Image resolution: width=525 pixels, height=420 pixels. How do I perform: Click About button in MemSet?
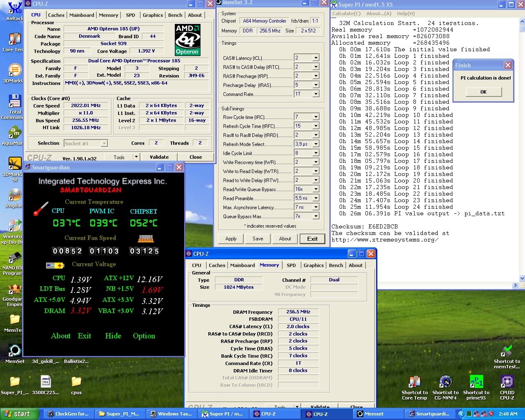[285, 239]
